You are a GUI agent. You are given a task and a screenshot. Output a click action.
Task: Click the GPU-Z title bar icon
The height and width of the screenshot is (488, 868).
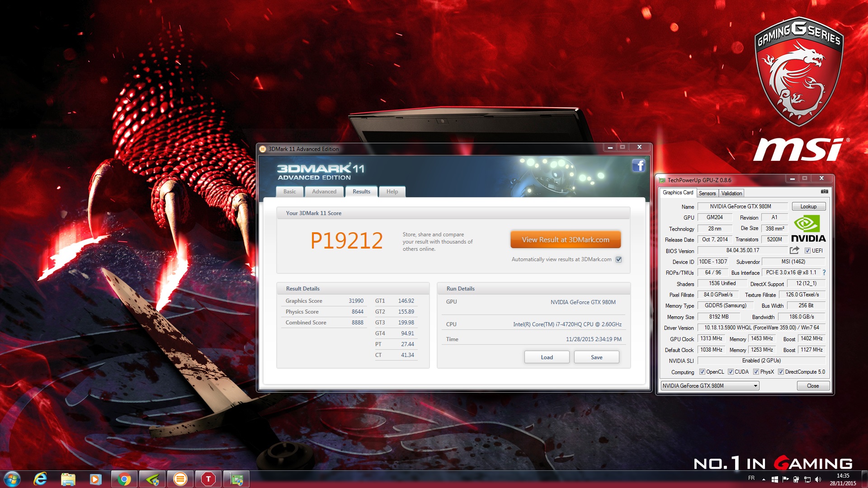coord(662,180)
